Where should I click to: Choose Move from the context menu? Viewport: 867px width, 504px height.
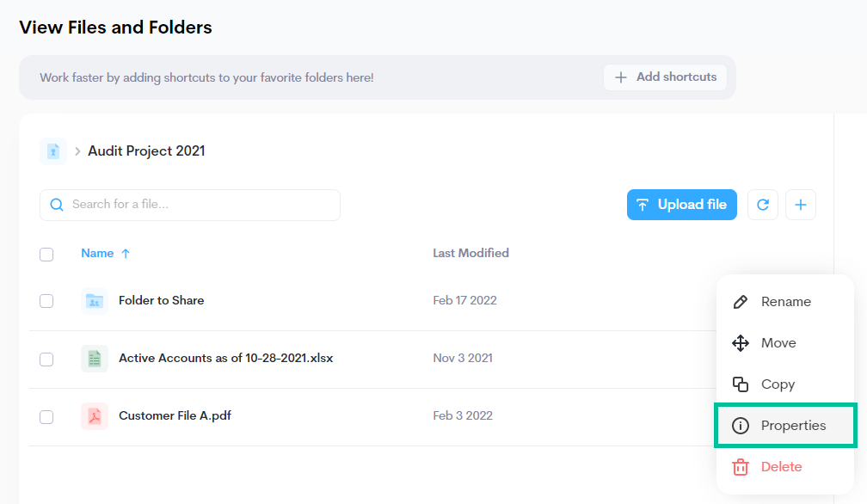778,342
